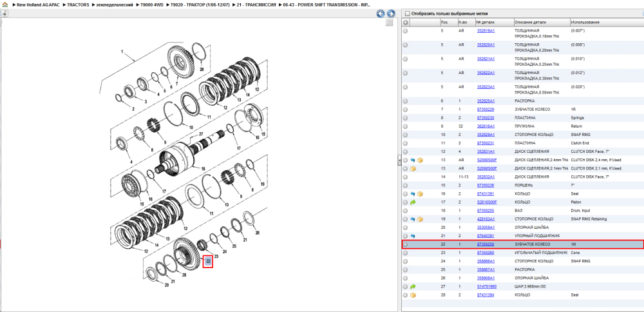Click the square button at the diagram's top-right

point(390,23)
